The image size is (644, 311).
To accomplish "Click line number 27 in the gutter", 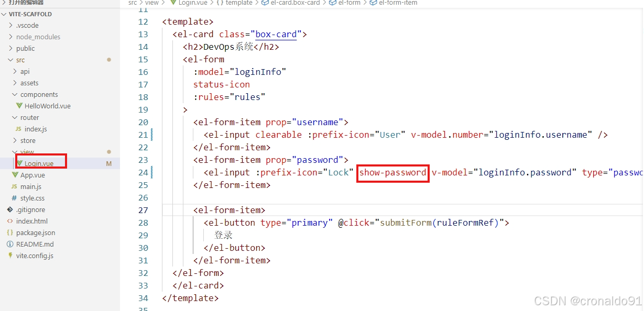I will (x=143, y=210).
